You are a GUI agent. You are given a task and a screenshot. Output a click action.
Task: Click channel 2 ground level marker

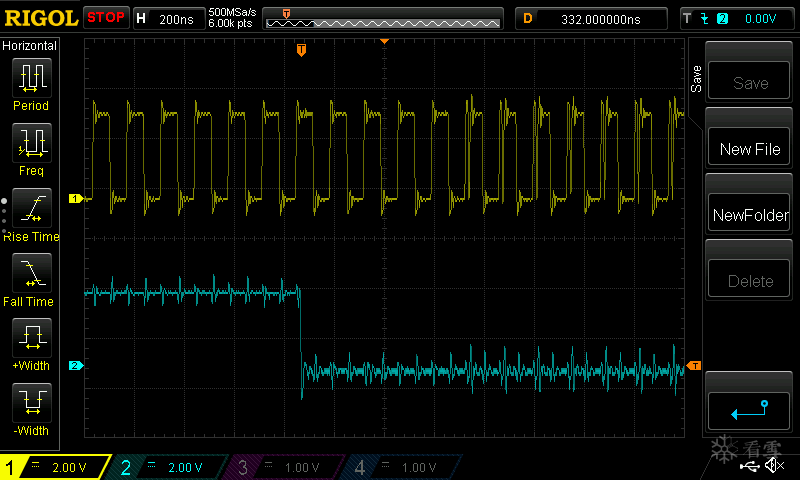pyautogui.click(x=76, y=365)
